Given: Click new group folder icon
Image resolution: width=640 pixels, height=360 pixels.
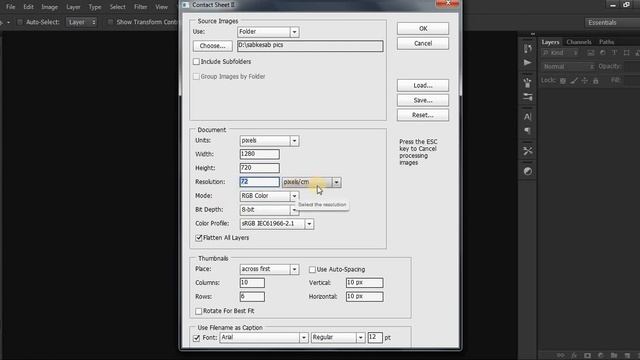Looking at the screenshot, I should pyautogui.click(x=613, y=356).
